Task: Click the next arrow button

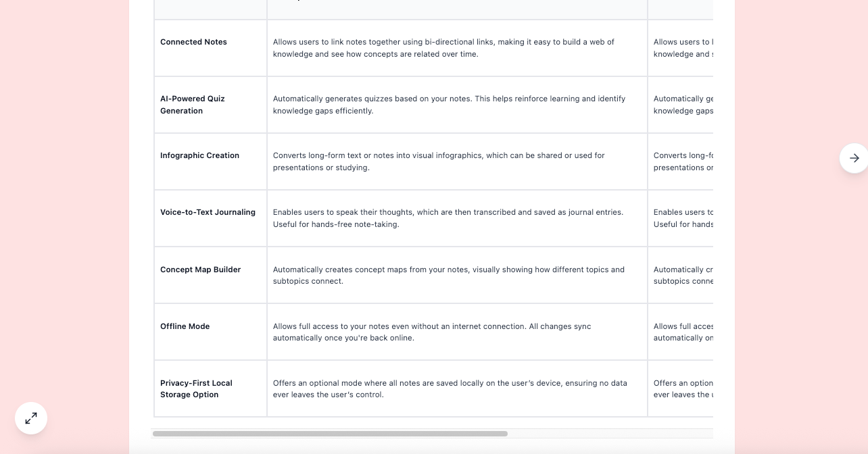Action: tap(854, 158)
